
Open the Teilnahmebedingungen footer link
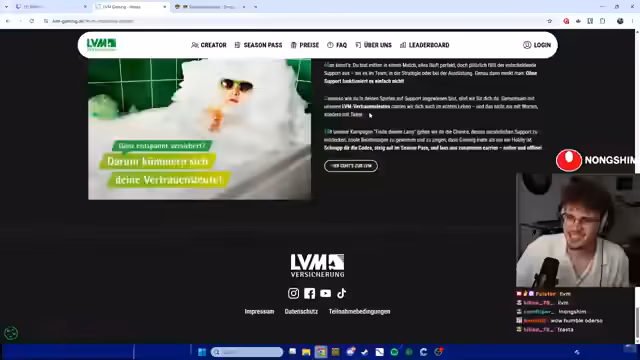point(360,311)
